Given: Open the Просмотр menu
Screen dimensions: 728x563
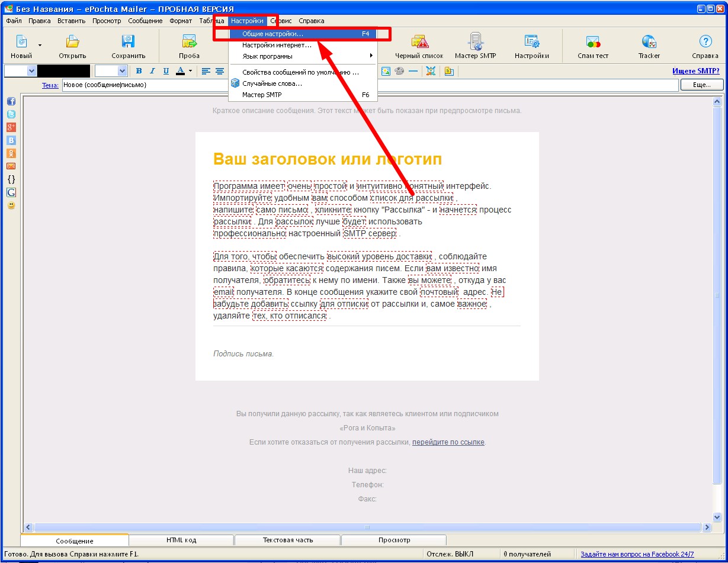Looking at the screenshot, I should click(107, 21).
